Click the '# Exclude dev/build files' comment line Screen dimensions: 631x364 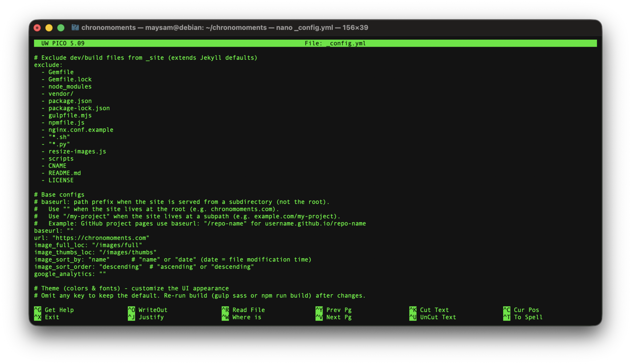(146, 58)
